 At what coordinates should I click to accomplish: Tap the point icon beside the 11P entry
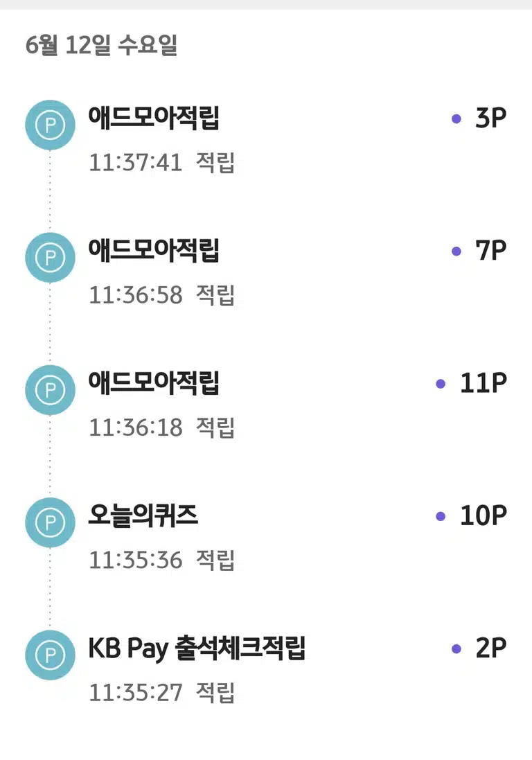(50, 389)
